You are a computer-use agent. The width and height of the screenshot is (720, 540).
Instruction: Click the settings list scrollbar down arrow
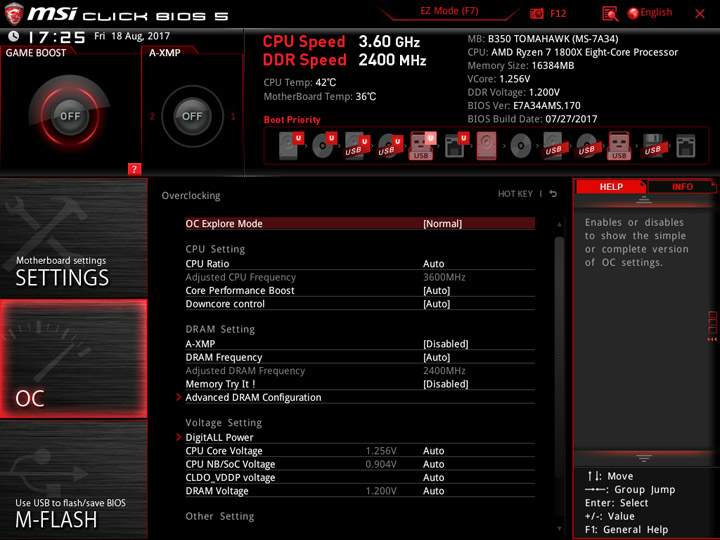(559, 529)
